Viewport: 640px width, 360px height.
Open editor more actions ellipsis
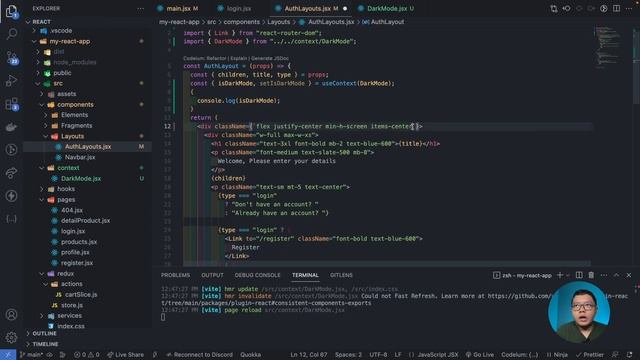click(x=629, y=9)
